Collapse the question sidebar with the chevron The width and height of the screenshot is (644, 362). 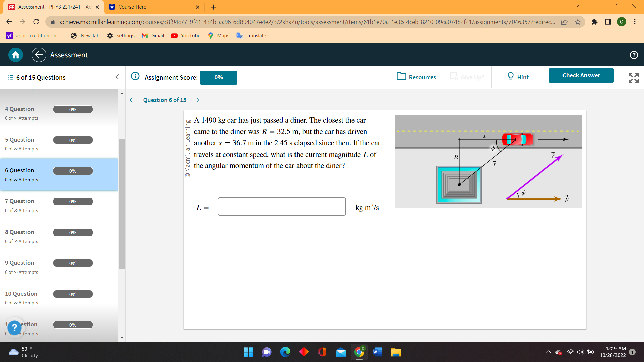click(x=117, y=77)
